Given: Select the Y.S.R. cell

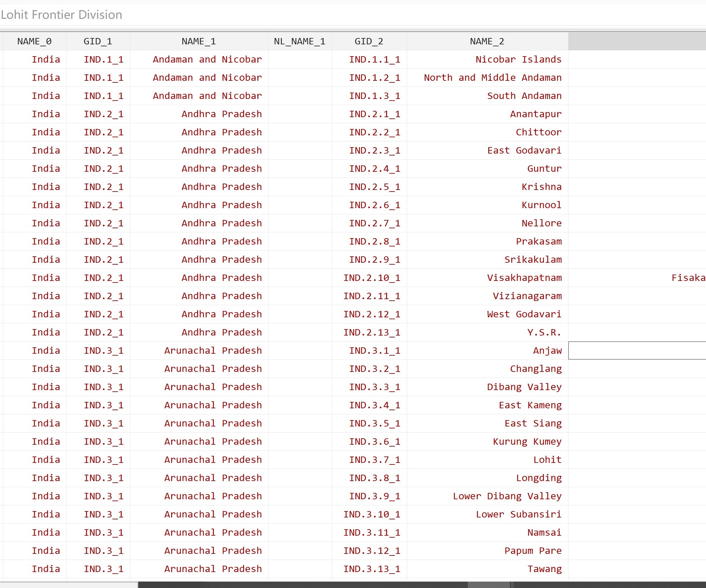Looking at the screenshot, I should coord(544,332).
